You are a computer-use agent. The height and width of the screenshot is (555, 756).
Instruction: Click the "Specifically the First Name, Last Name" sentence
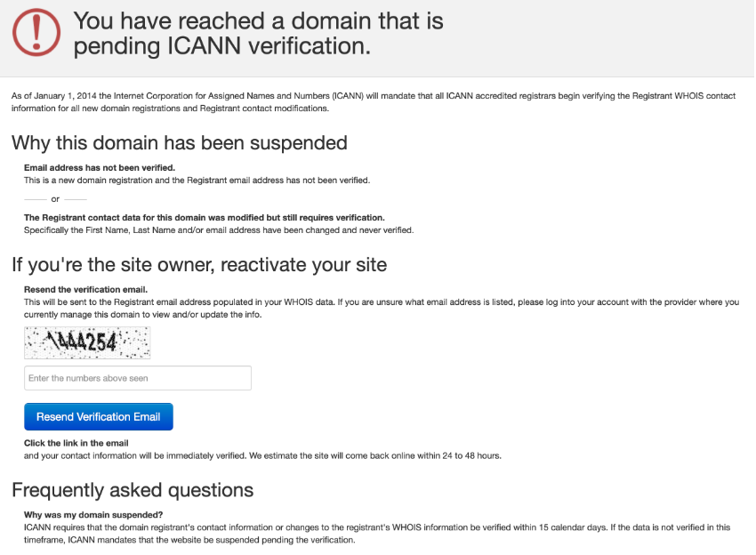click(219, 229)
